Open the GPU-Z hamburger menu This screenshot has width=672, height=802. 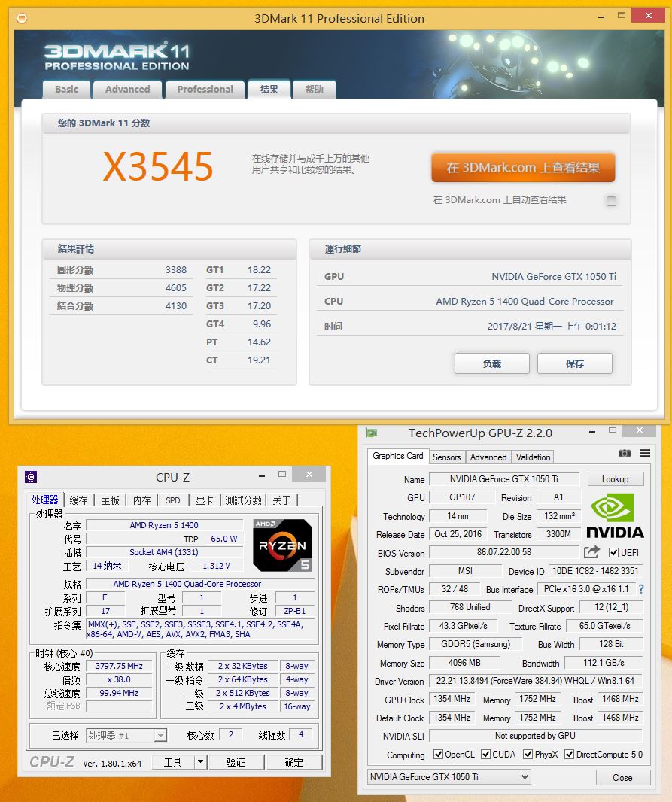point(646,453)
